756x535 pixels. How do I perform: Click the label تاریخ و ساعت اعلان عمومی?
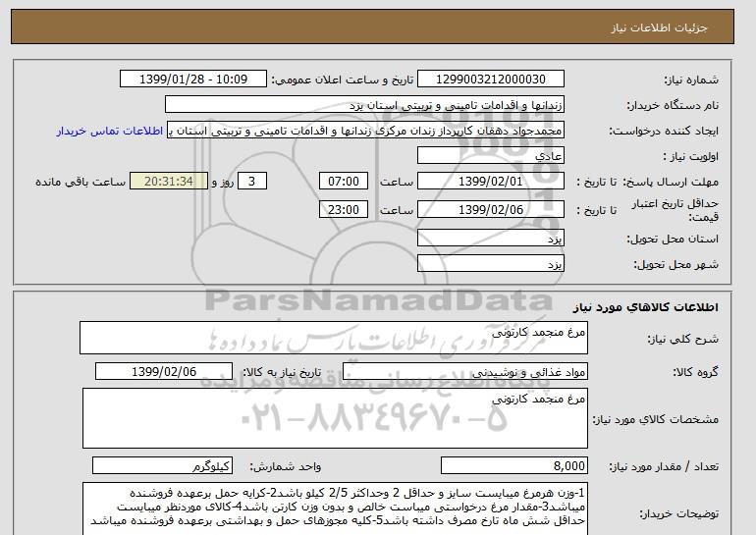pos(343,80)
